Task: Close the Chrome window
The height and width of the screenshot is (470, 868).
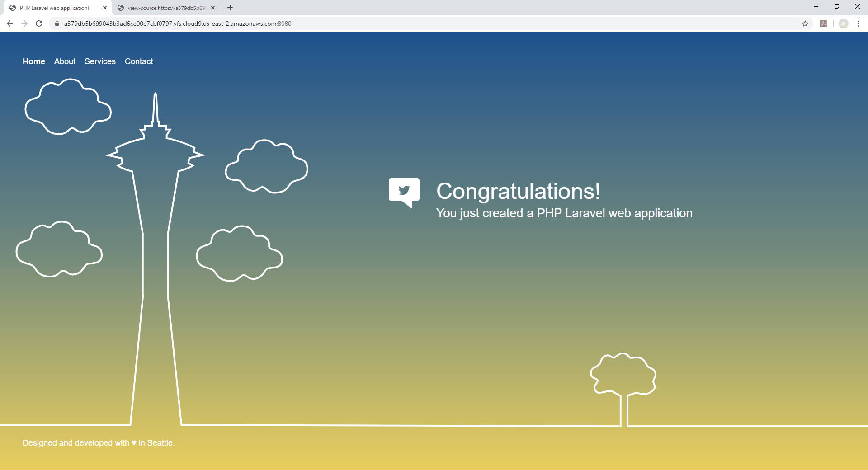Action: point(858,6)
